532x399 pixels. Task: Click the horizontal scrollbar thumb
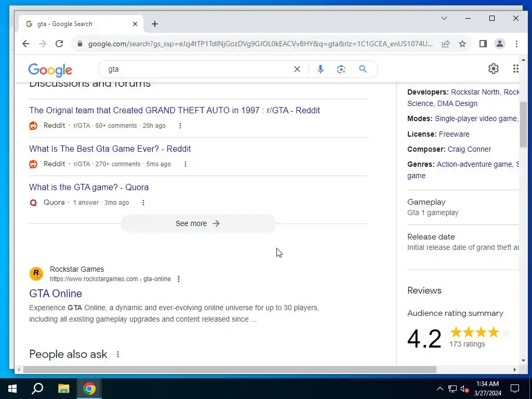tap(229, 369)
